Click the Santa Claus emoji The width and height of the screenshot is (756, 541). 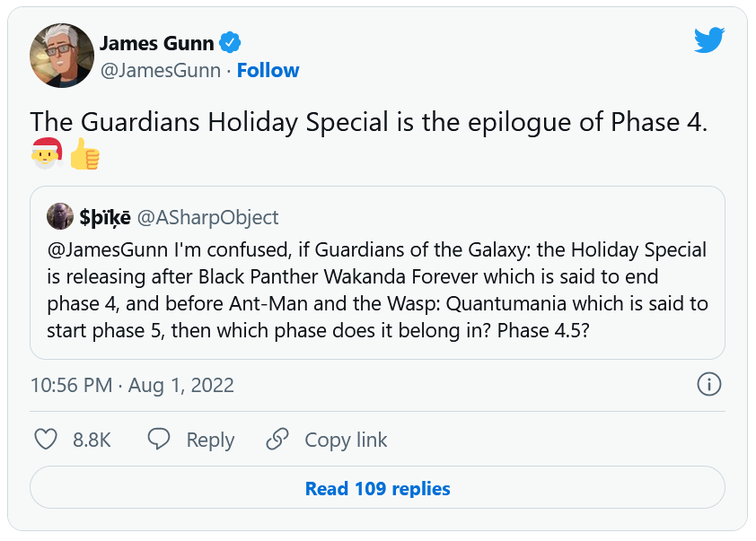point(46,153)
